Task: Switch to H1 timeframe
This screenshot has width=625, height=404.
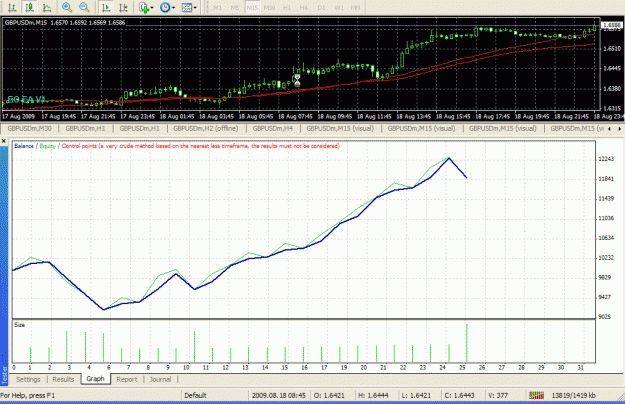Action: tap(287, 8)
